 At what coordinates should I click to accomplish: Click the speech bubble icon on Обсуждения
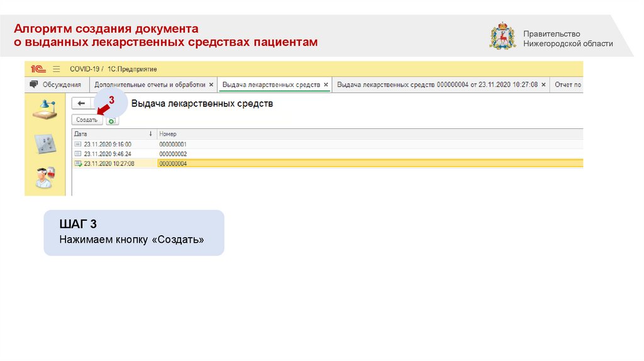point(34,85)
